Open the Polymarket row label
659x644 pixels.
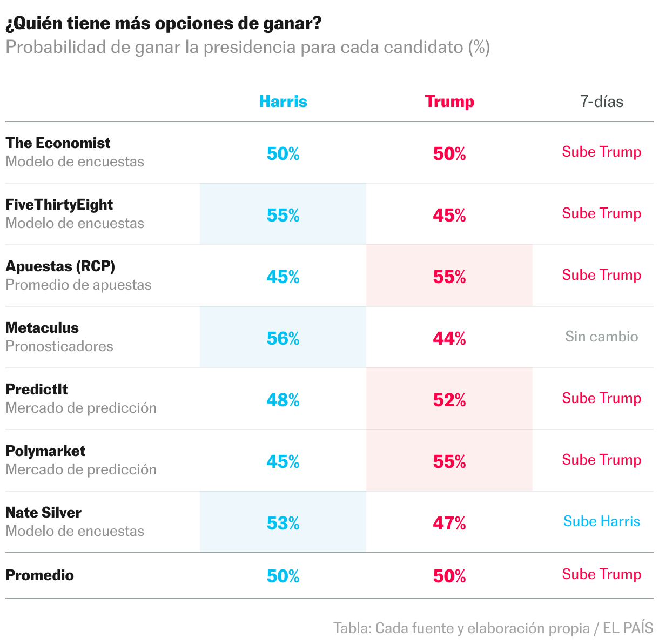click(45, 451)
